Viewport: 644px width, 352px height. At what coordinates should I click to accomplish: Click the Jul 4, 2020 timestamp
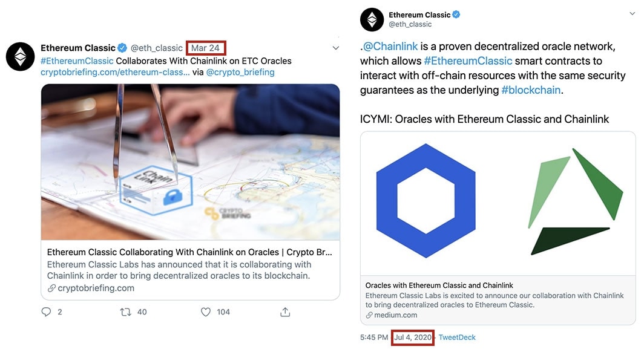(x=413, y=337)
